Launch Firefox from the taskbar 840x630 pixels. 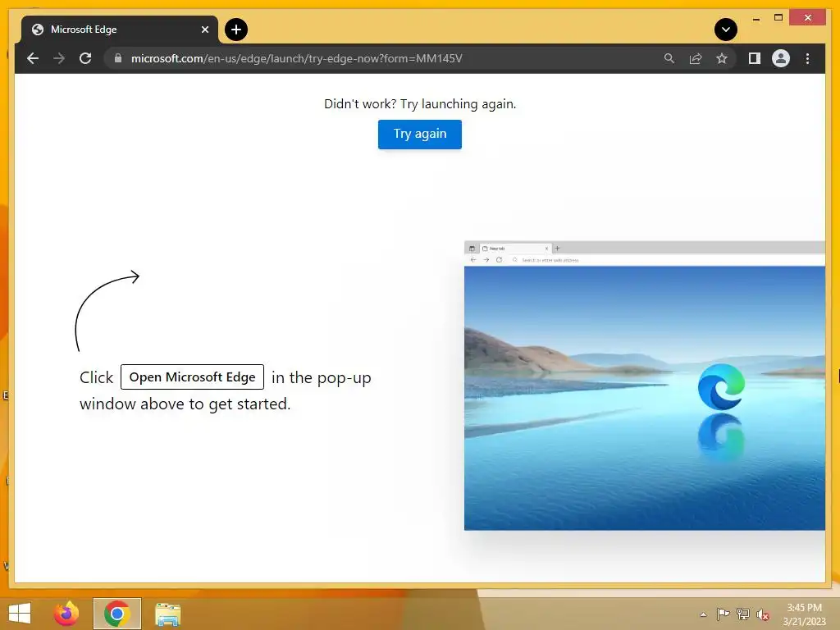(x=66, y=614)
